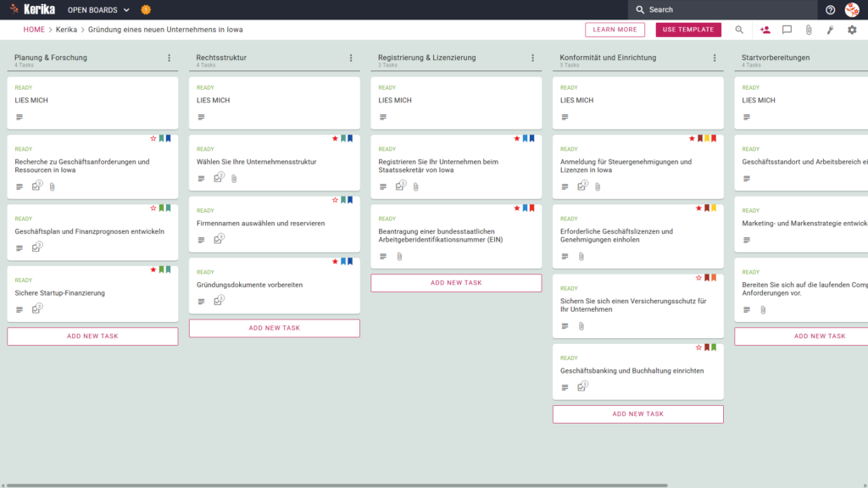This screenshot has height=488, width=868.
Task: Open checklist icon on Geschäftsplan und Finanzprognosen card
Action: click(x=36, y=247)
